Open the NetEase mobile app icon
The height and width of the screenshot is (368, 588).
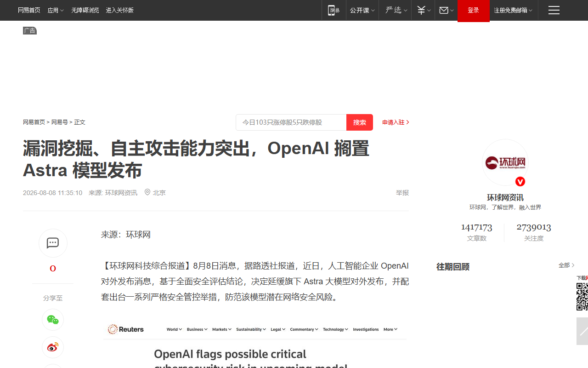tap(334, 10)
